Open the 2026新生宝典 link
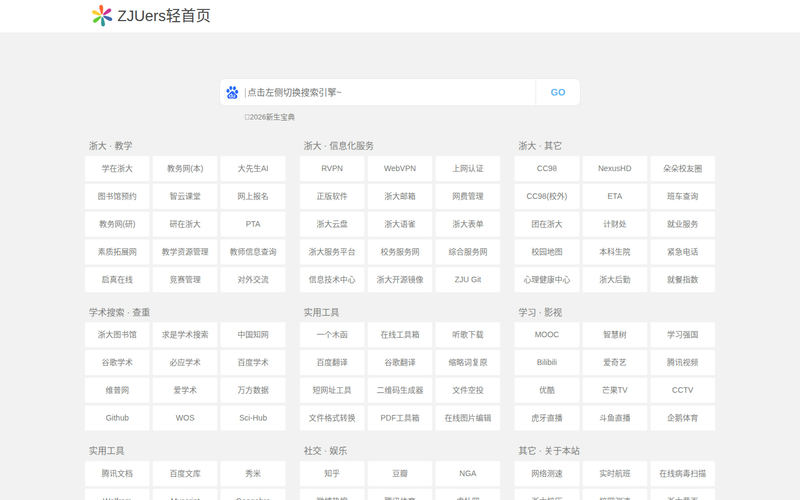This screenshot has width=800, height=500. click(270, 117)
